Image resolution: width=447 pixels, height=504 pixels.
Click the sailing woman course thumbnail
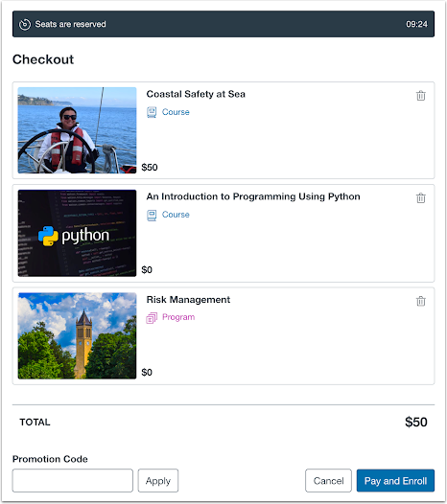[78, 130]
